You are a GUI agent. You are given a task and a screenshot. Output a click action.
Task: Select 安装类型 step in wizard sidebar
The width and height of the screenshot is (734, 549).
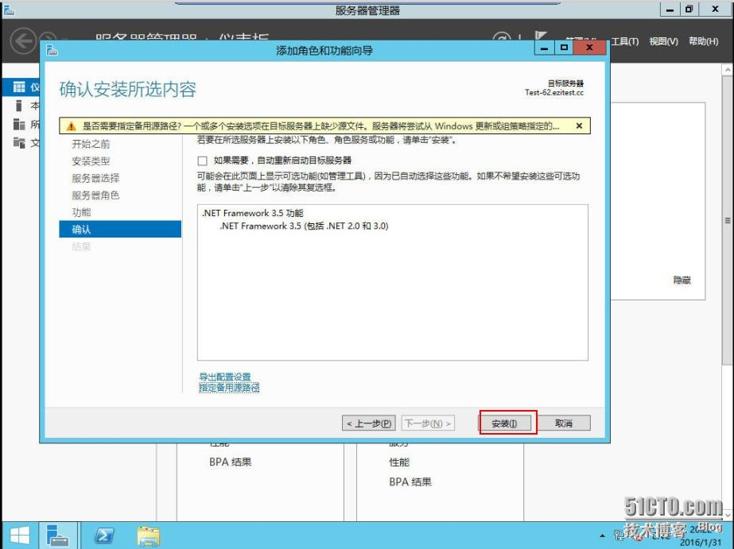91,161
